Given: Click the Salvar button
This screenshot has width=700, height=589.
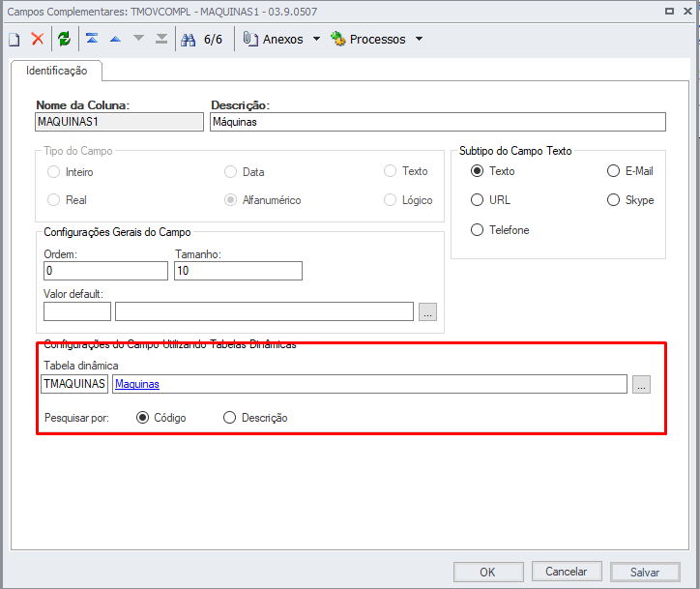Looking at the screenshot, I should click(x=645, y=572).
